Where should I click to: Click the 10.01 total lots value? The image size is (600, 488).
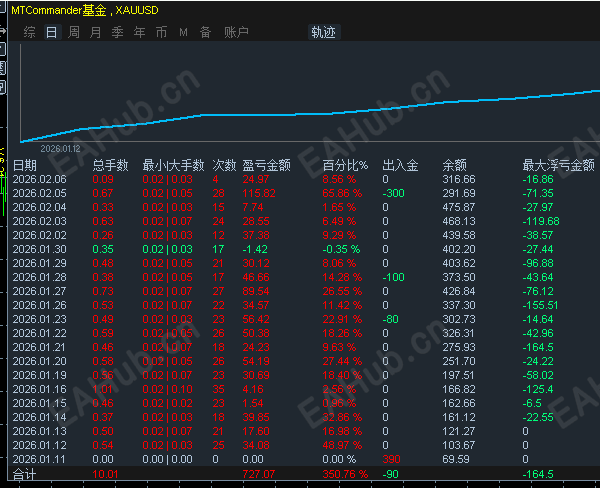pyautogui.click(x=105, y=474)
